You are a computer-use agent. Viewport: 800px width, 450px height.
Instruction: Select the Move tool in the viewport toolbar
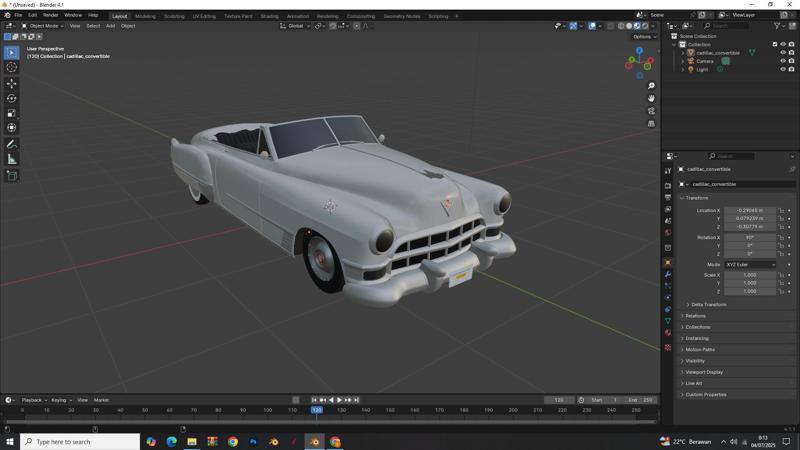point(12,83)
